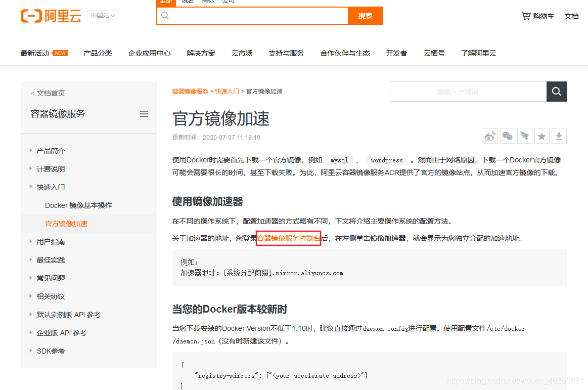Click the 官方镜像加速 page heading
This screenshot has width=588, height=390.
221,118
